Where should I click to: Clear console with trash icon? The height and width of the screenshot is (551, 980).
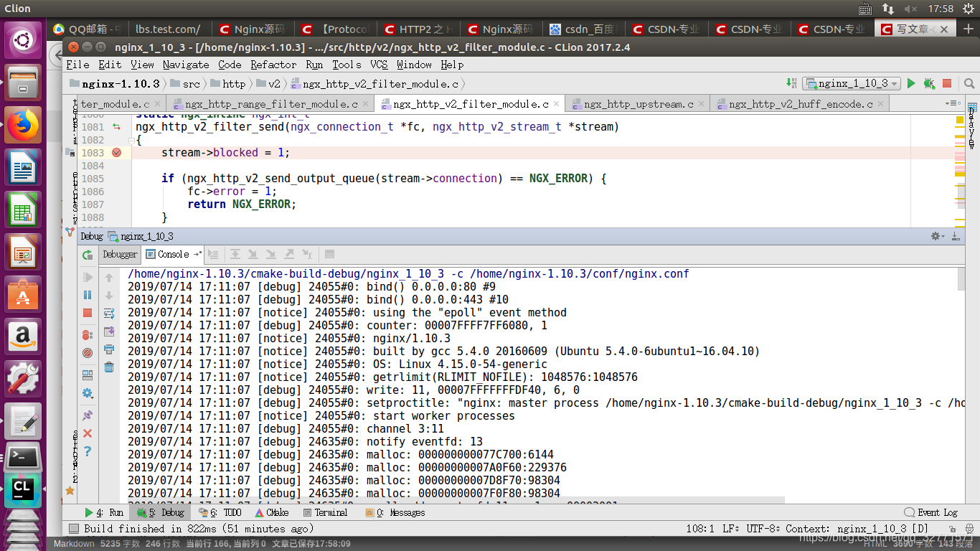point(109,367)
